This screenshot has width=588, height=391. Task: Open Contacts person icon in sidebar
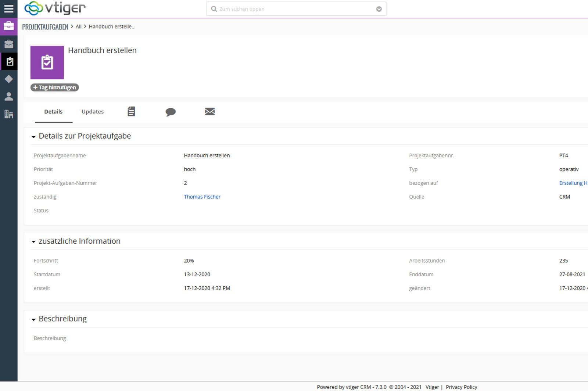8,97
